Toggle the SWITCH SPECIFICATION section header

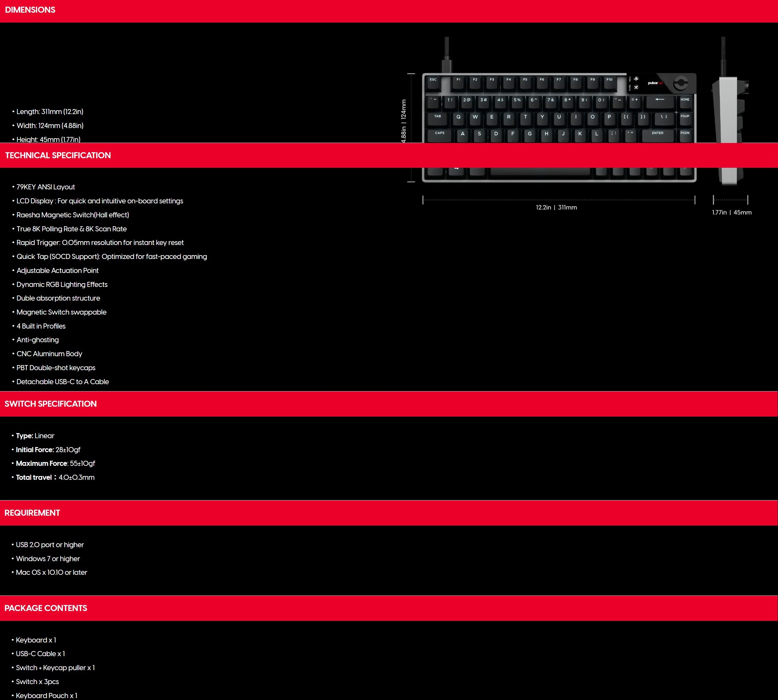51,404
